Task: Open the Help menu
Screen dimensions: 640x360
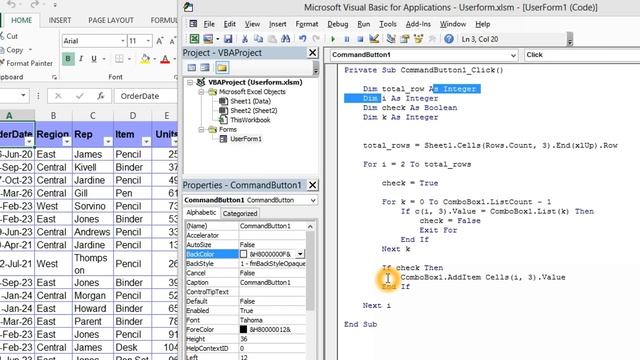Action: click(x=482, y=24)
